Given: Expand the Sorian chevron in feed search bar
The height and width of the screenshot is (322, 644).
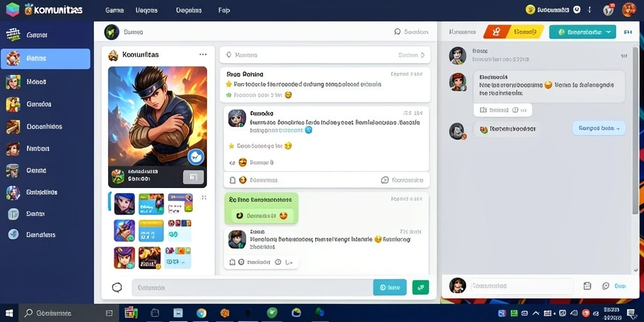Looking at the screenshot, I should point(423,55).
